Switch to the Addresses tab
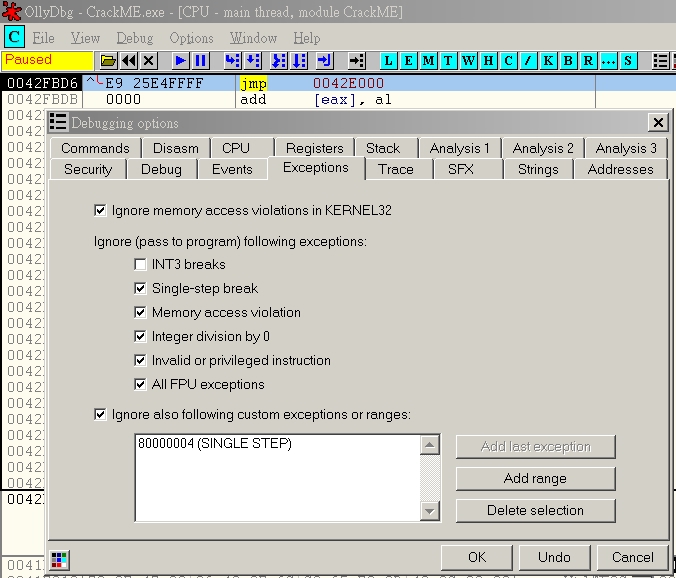676x578 pixels. 620,169
